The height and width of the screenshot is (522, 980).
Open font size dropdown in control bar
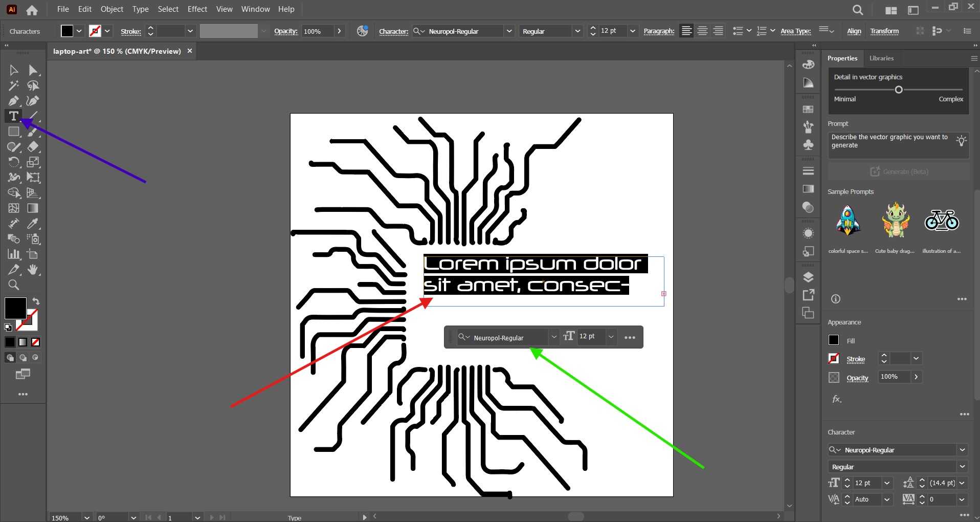tap(633, 31)
